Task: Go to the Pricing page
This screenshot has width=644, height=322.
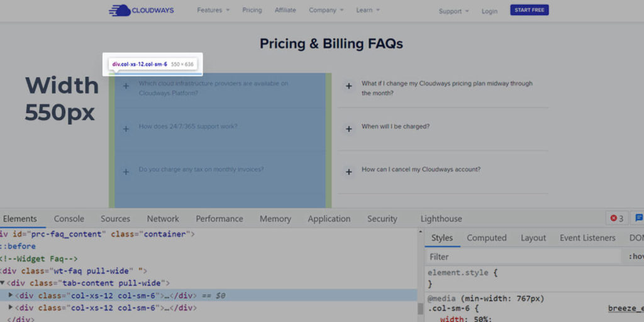Action: 252,10
